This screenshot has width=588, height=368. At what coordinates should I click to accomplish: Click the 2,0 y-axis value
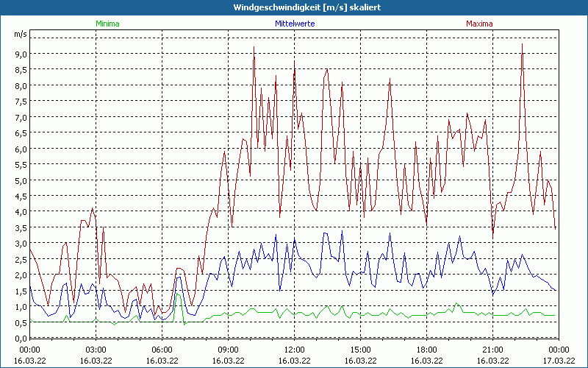[x=21, y=275]
